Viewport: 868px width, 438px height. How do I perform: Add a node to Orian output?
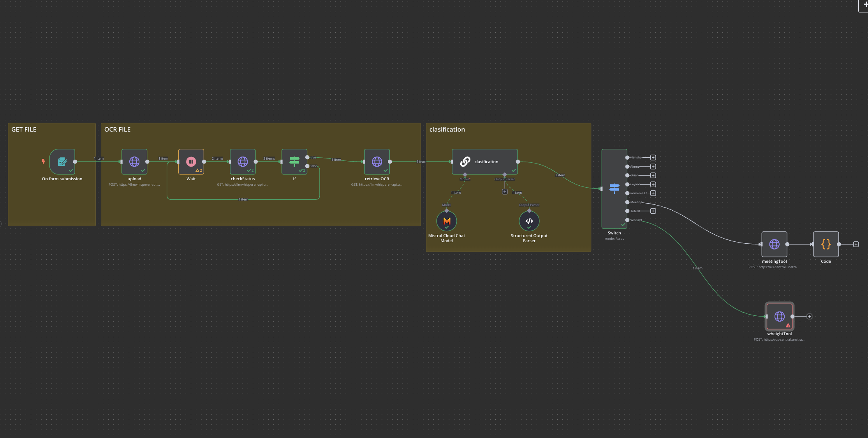point(653,176)
